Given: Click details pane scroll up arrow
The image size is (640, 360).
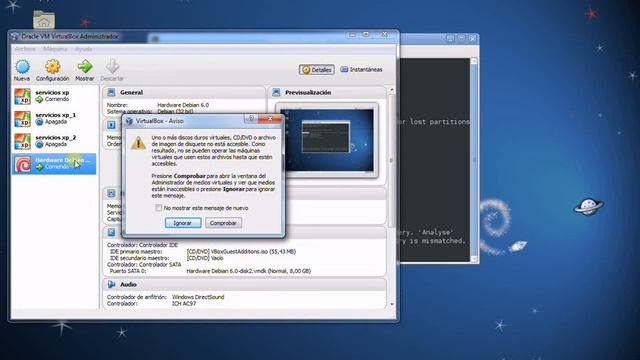Looking at the screenshot, I should point(392,89).
